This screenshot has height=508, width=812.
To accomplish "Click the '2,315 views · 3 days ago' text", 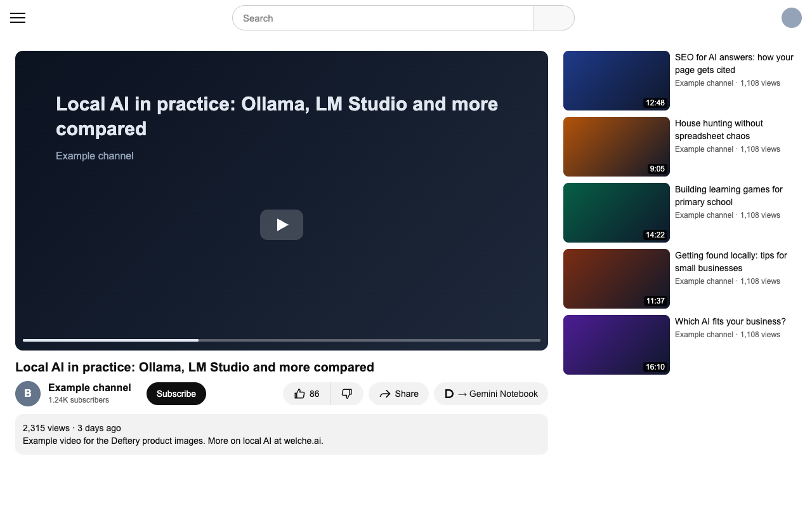I will click(x=72, y=428).
